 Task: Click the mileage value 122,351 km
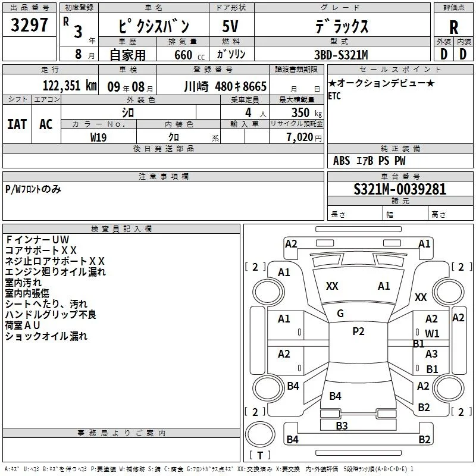click(x=70, y=86)
